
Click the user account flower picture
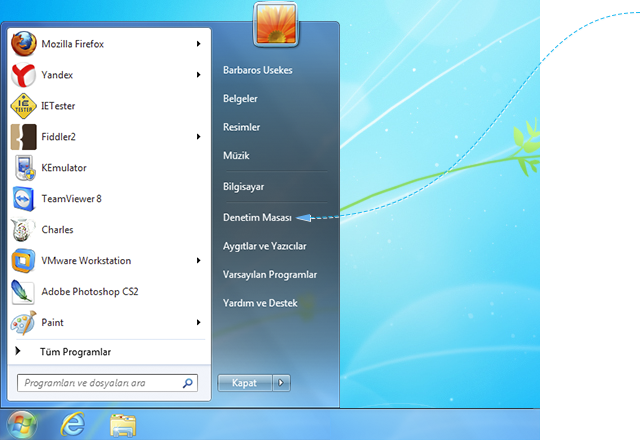pyautogui.click(x=276, y=24)
